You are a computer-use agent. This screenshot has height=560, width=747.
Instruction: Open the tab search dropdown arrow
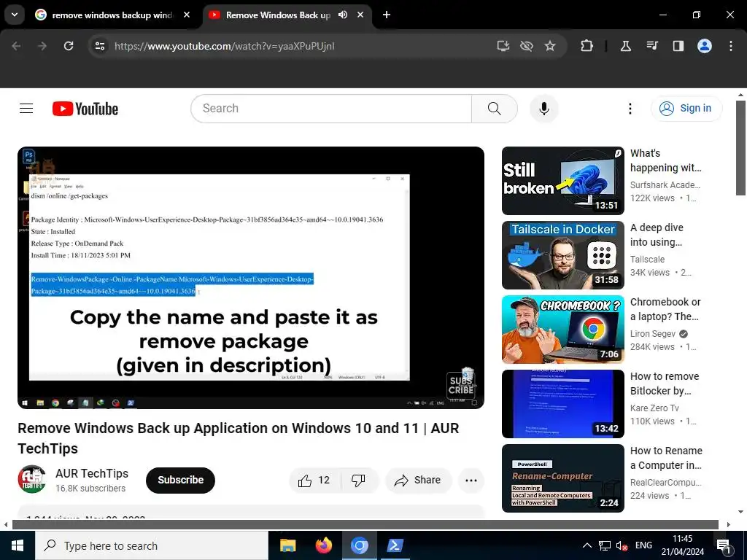(15, 15)
